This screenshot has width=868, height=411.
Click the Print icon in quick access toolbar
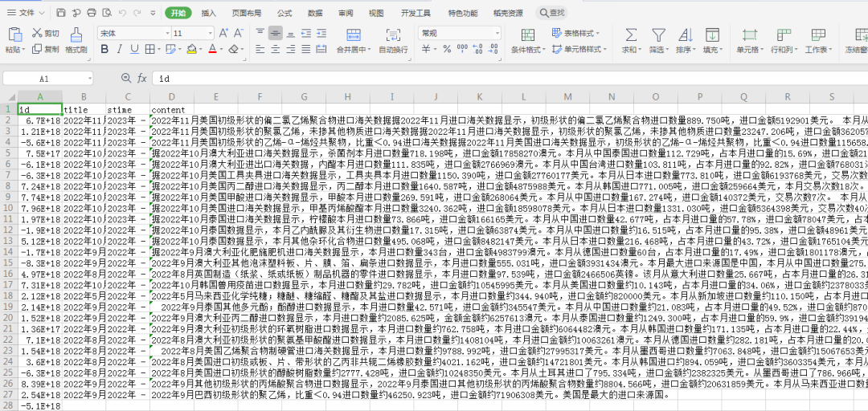[92, 13]
